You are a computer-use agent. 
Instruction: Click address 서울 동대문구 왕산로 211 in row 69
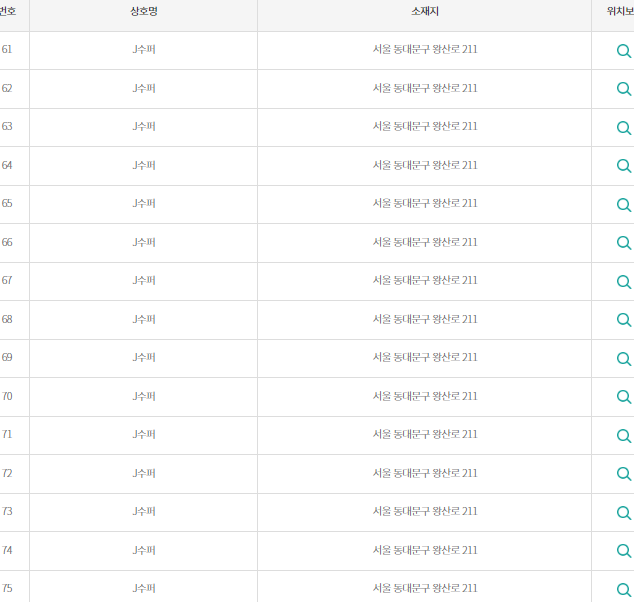[425, 357]
